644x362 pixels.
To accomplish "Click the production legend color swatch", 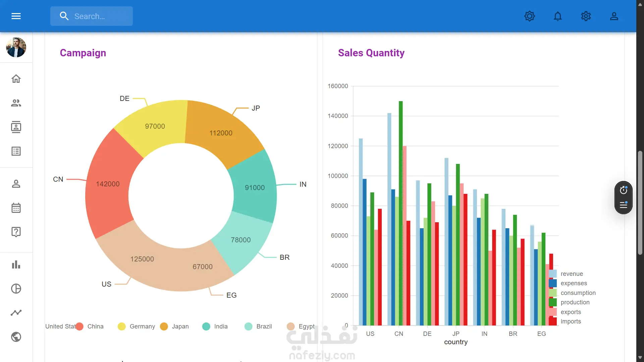I will point(553,302).
